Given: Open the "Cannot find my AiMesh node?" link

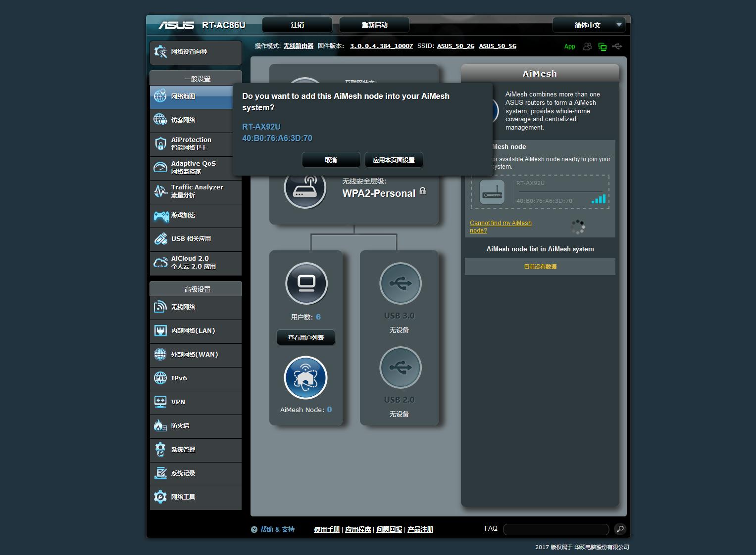Looking at the screenshot, I should [x=501, y=227].
